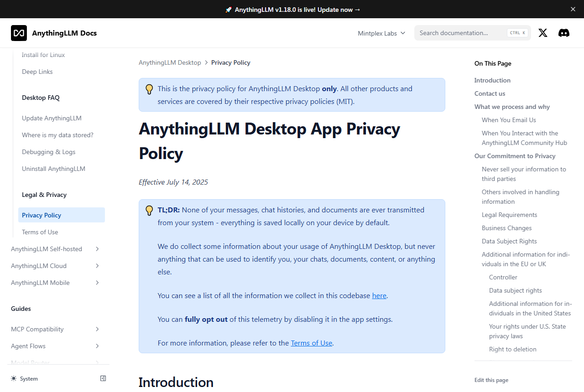The image size is (584, 392).
Task: Click Edit this page link
Action: click(x=491, y=380)
